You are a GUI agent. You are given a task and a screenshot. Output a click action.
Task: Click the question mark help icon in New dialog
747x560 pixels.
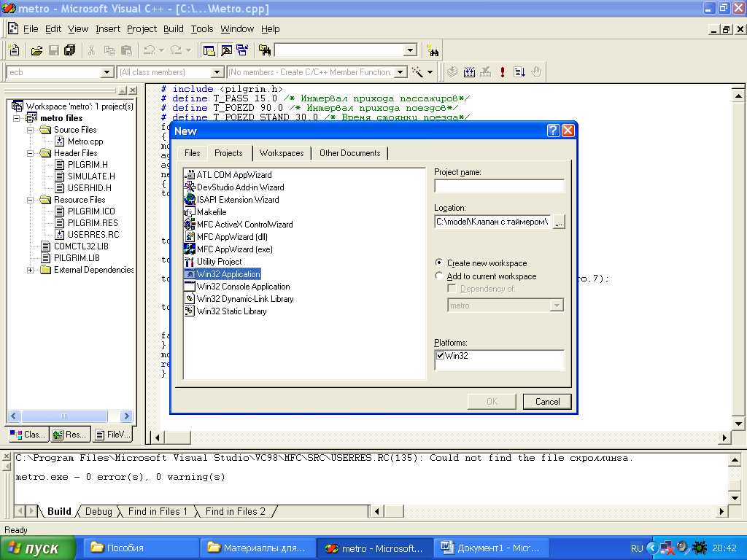point(553,131)
